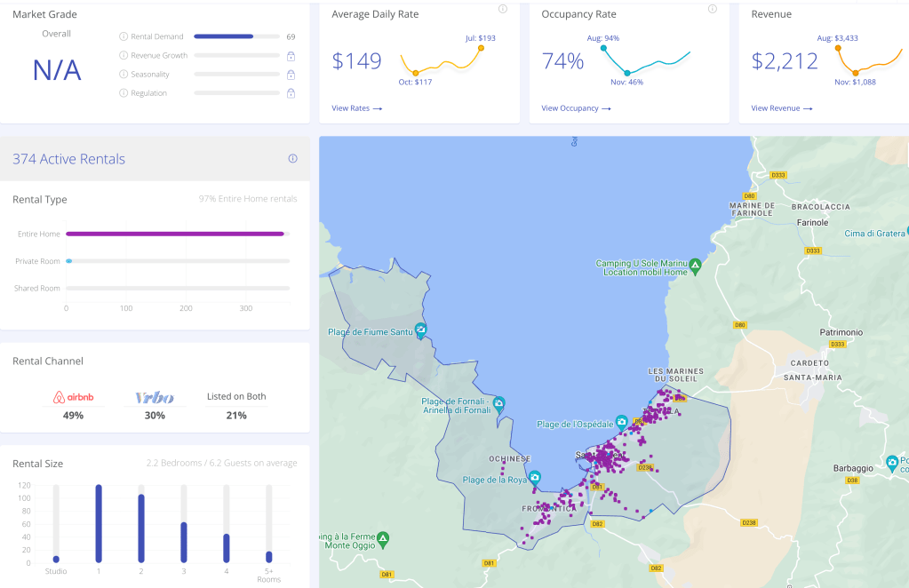Click the Airbnb logo in Rental Channel
The height and width of the screenshot is (588, 909).
coord(75,398)
